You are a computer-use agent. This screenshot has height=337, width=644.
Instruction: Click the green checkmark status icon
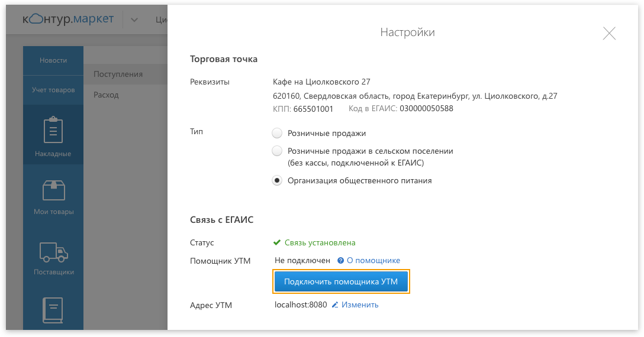click(277, 242)
